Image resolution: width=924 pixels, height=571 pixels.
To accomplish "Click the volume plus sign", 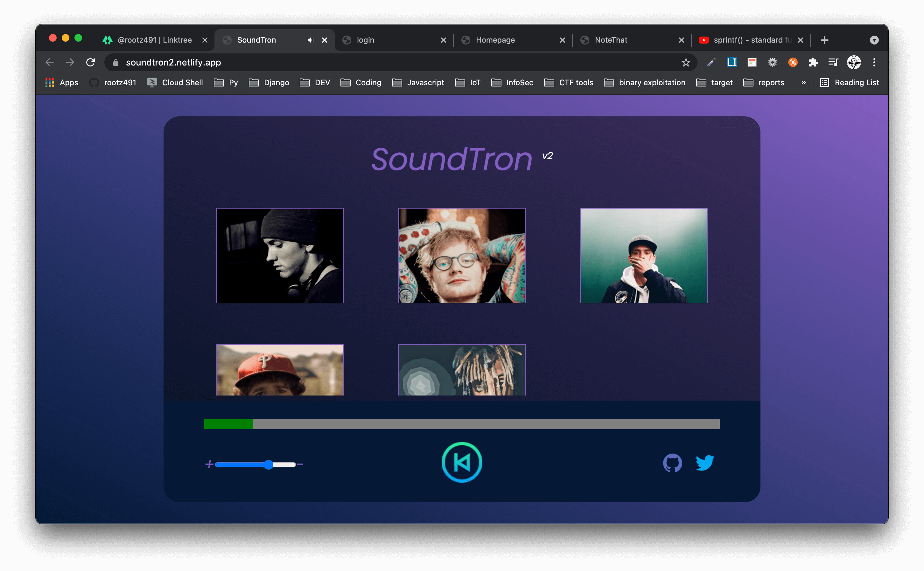I will click(x=209, y=464).
